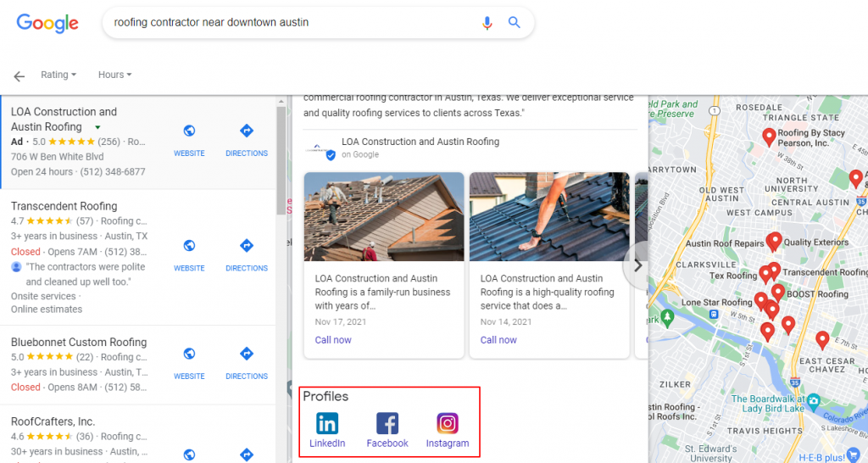Open the LOA Construction and Austin Roofing listing
The height and width of the screenshot is (463, 868).
tap(64, 119)
